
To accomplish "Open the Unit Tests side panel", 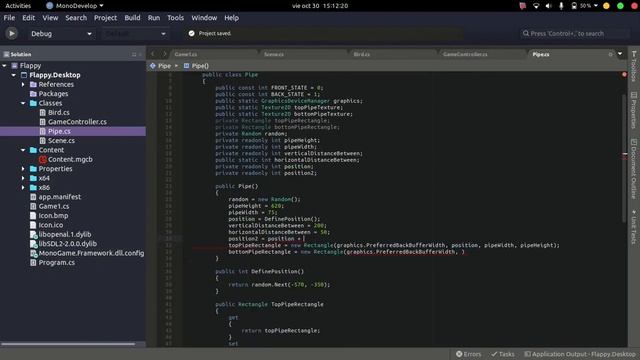I will [x=633, y=227].
